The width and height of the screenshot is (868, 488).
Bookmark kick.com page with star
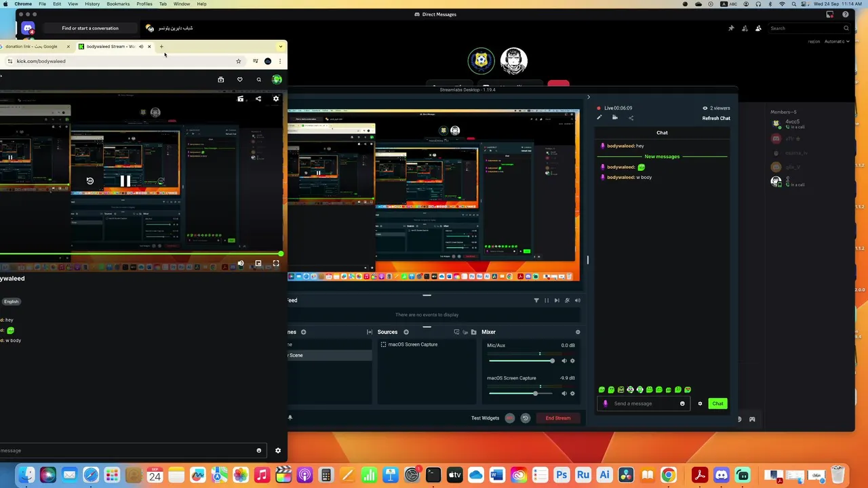pos(238,61)
